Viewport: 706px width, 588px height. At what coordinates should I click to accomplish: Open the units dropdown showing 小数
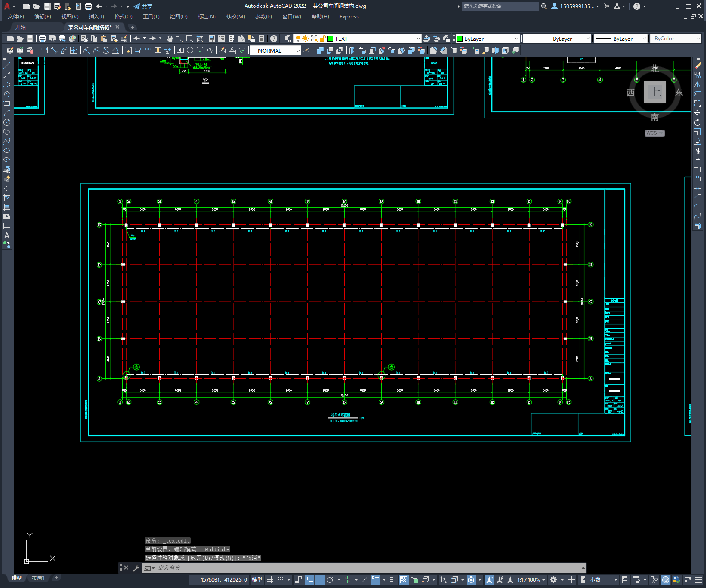pyautogui.click(x=604, y=580)
